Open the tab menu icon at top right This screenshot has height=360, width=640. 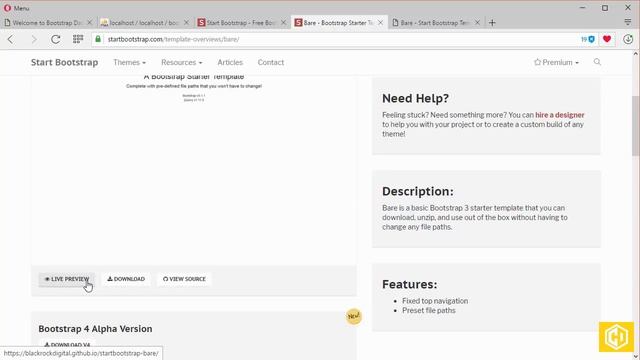628,22
